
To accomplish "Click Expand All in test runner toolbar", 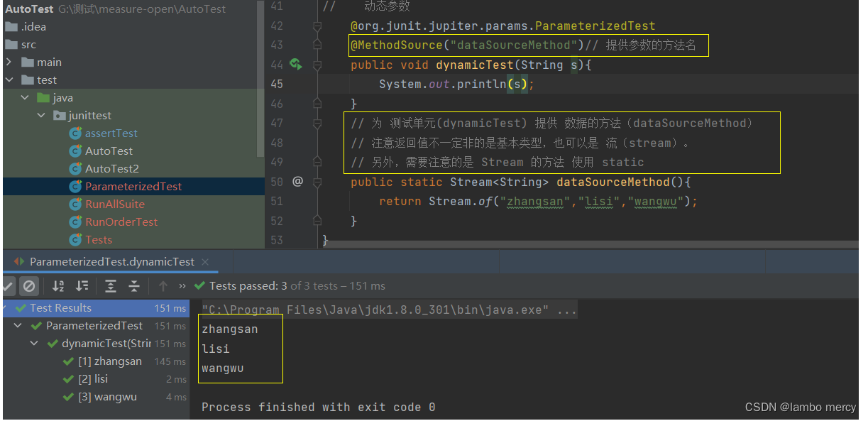I will [111, 286].
